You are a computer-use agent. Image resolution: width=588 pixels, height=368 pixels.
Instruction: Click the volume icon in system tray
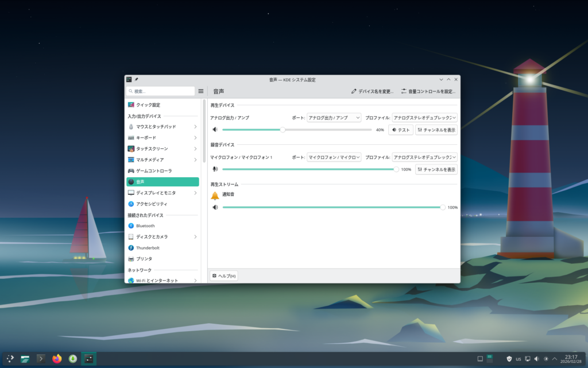point(536,359)
